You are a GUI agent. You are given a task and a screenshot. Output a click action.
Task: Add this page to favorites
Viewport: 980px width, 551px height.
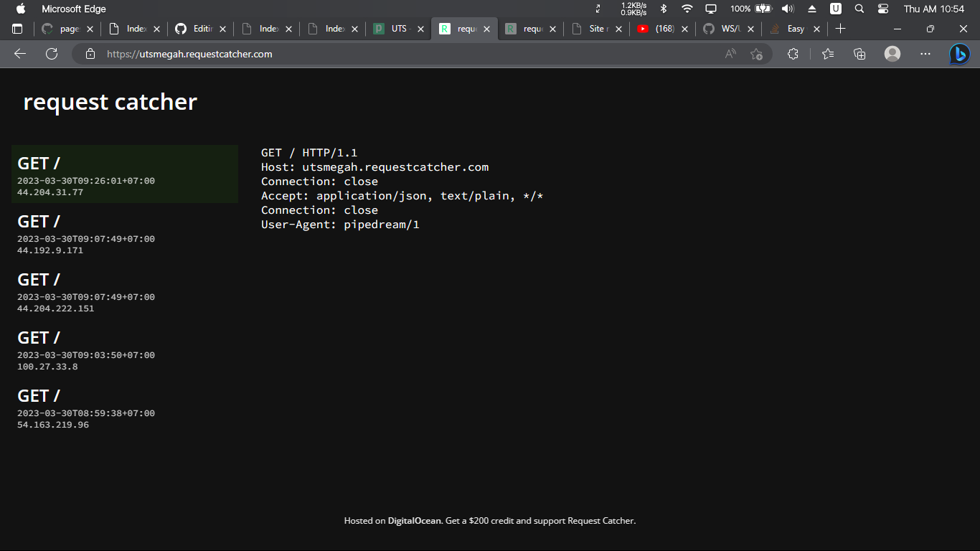(757, 54)
